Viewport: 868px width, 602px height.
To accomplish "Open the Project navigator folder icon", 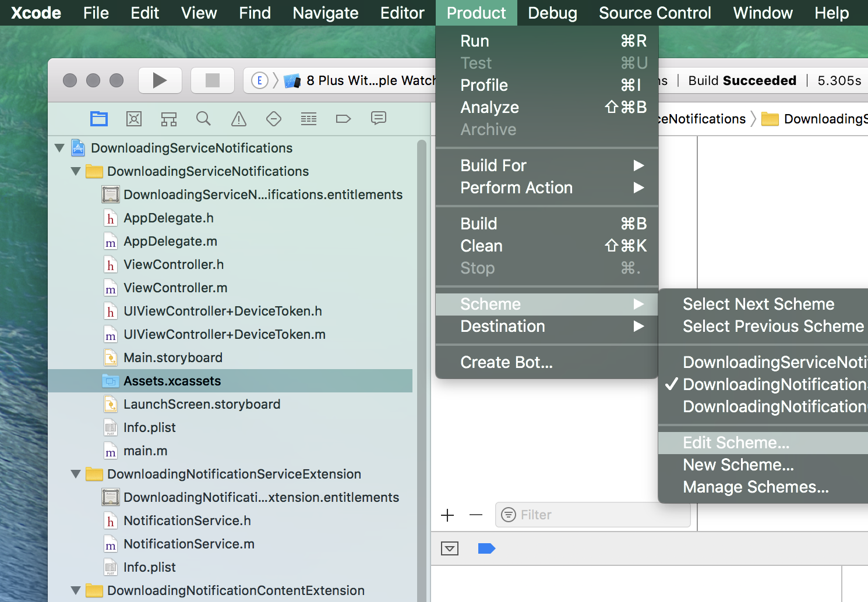I will pos(99,119).
